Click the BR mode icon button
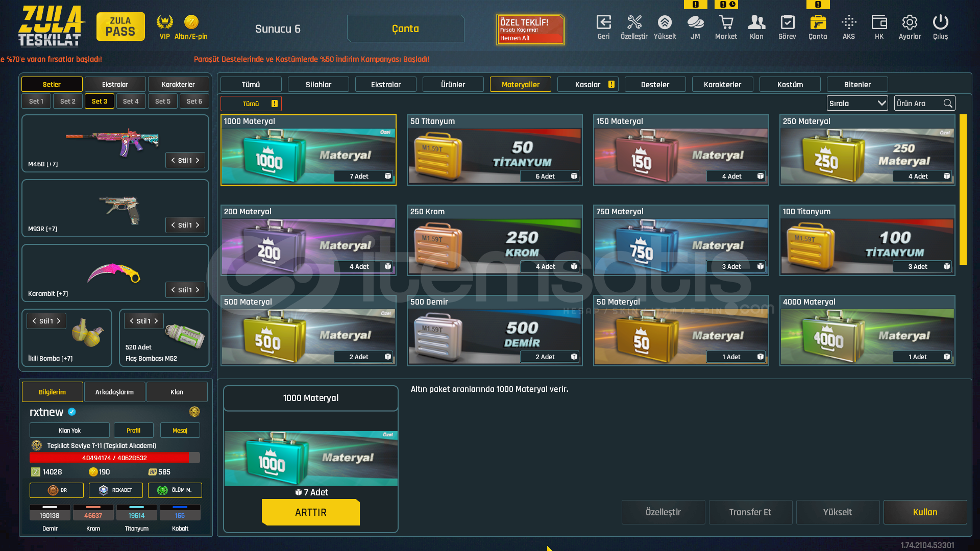The width and height of the screenshot is (980, 551). point(56,490)
